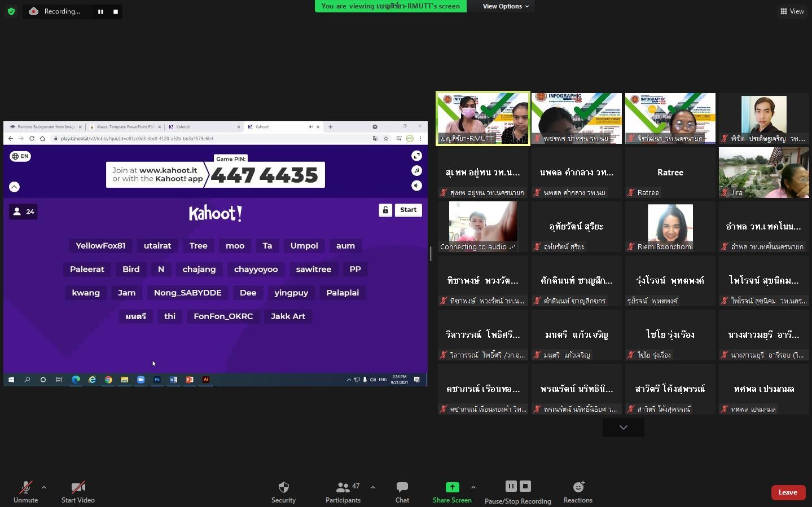Viewport: 812px width, 507px height.
Task: Open PowerPoint from taskbar
Action: point(190,380)
